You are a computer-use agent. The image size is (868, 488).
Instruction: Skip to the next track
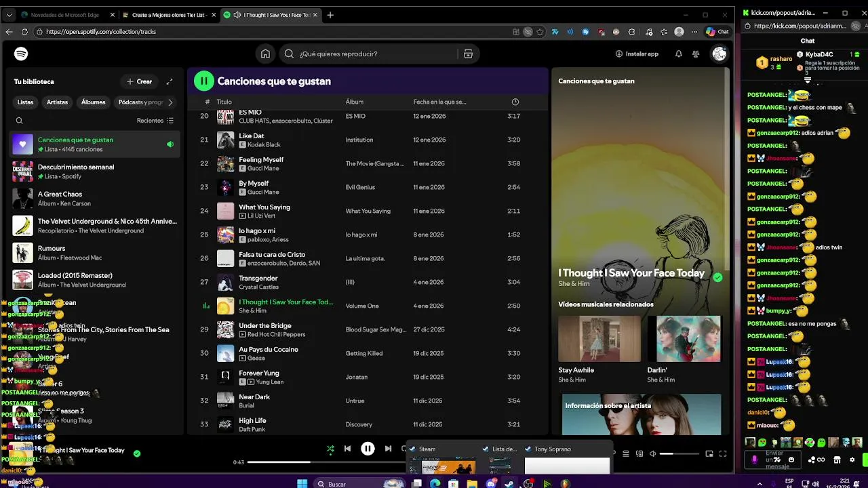tap(388, 448)
